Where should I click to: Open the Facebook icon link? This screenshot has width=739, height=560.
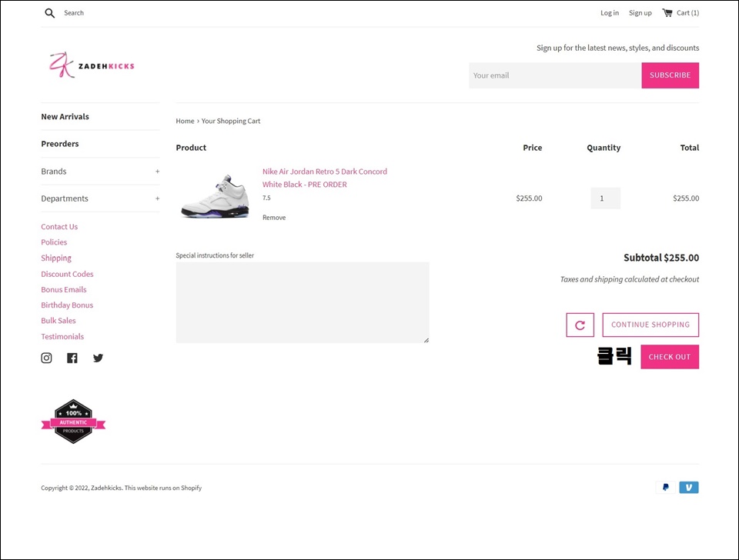coord(72,358)
